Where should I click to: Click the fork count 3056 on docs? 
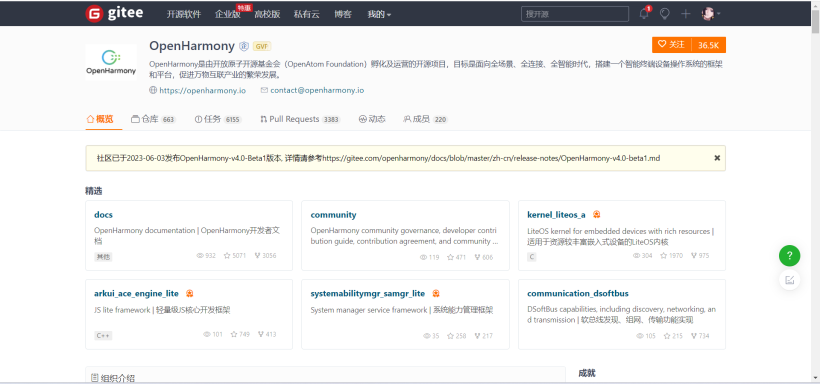pos(266,256)
